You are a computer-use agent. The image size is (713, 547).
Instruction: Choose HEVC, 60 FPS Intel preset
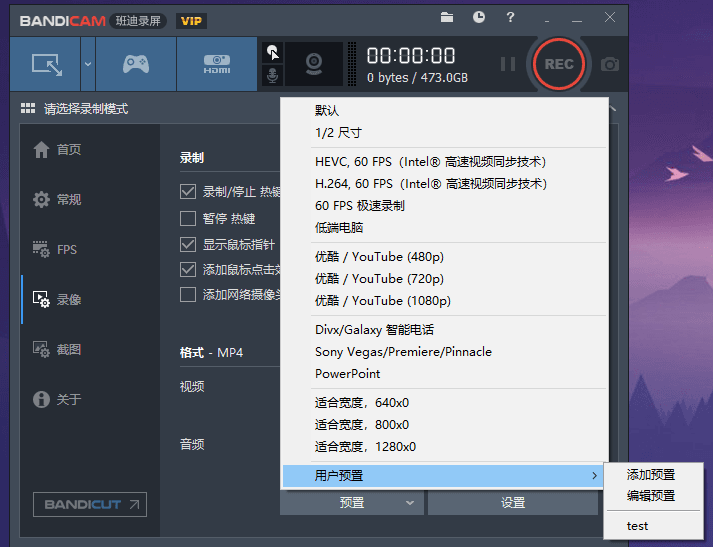coord(444,162)
